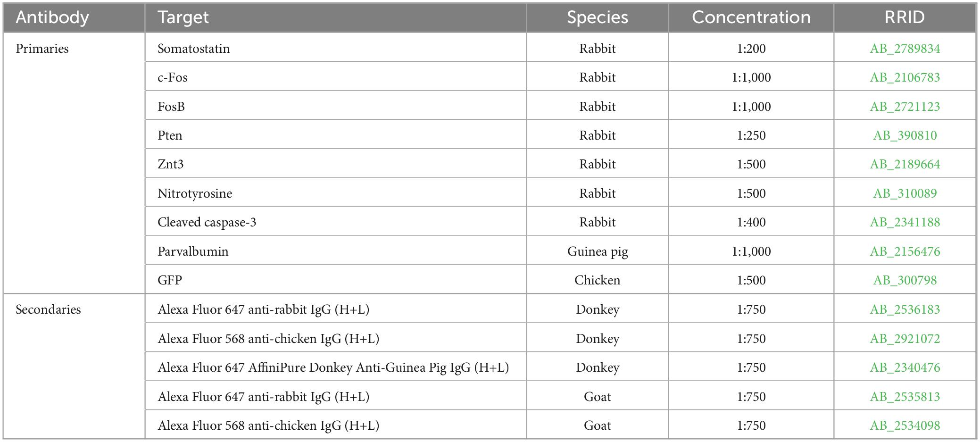Select the Parvalbumin target cell
This screenshot has height=442, width=980.
pyautogui.click(x=335, y=251)
